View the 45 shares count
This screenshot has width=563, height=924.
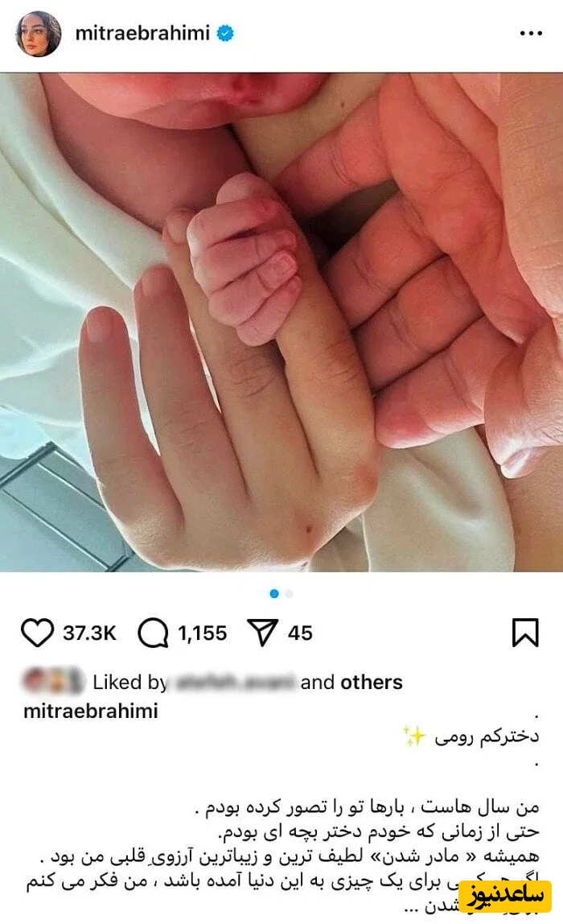coord(300,633)
